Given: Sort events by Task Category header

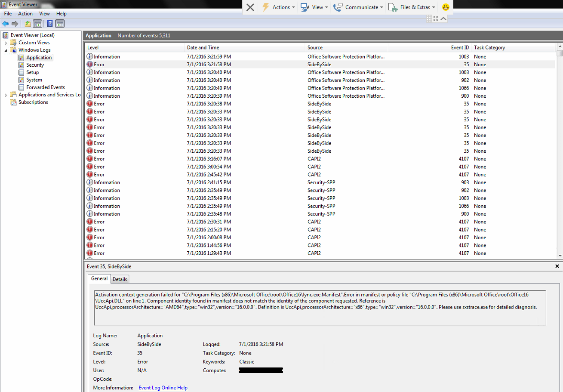Looking at the screenshot, I should click(x=514, y=48).
